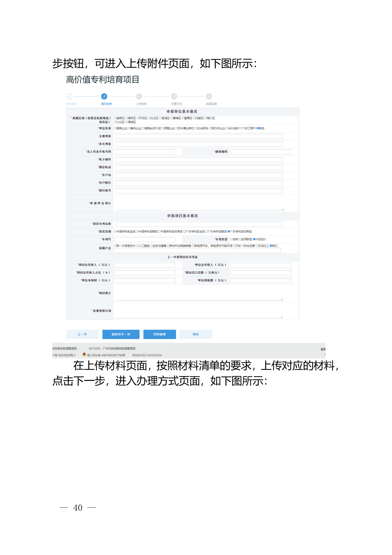The image size is (392, 555).
Task: Select 广东专利奖优秀奖 award category
Action: [x=229, y=231]
